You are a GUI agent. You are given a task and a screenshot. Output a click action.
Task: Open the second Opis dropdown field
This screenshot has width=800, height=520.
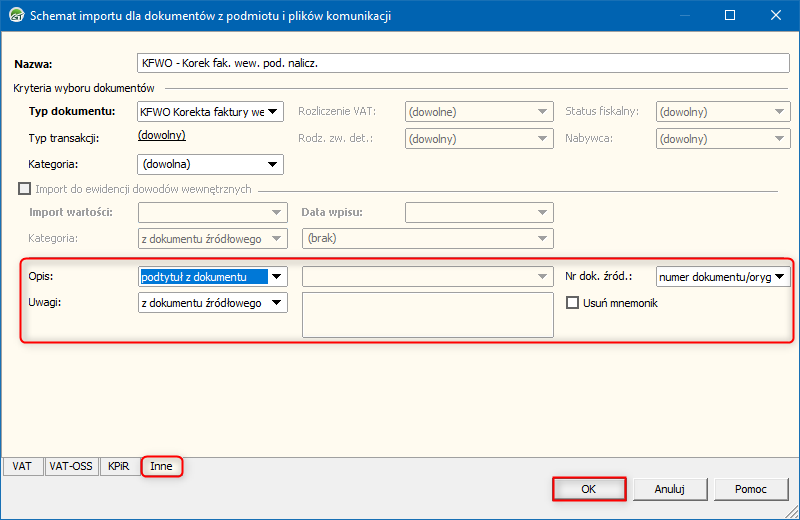click(x=427, y=276)
